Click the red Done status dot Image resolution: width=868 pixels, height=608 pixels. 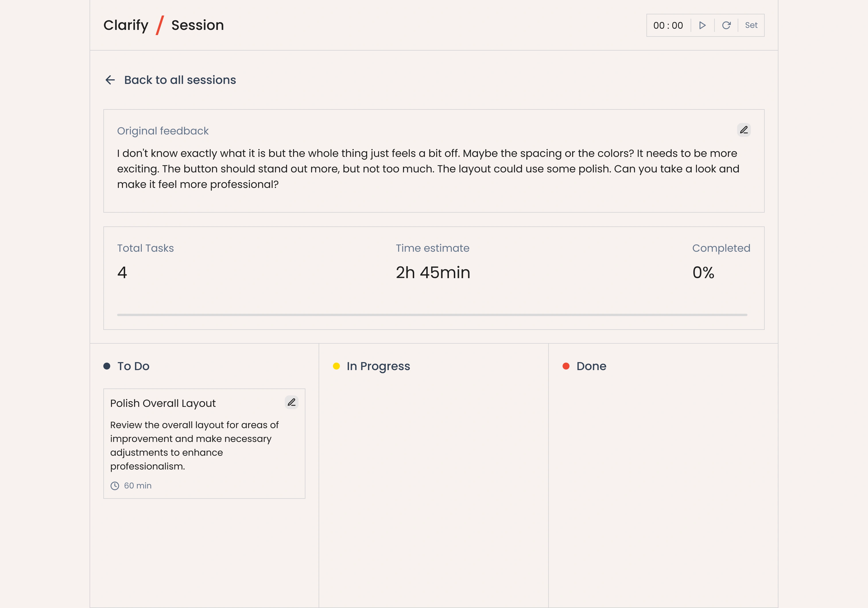566,366
